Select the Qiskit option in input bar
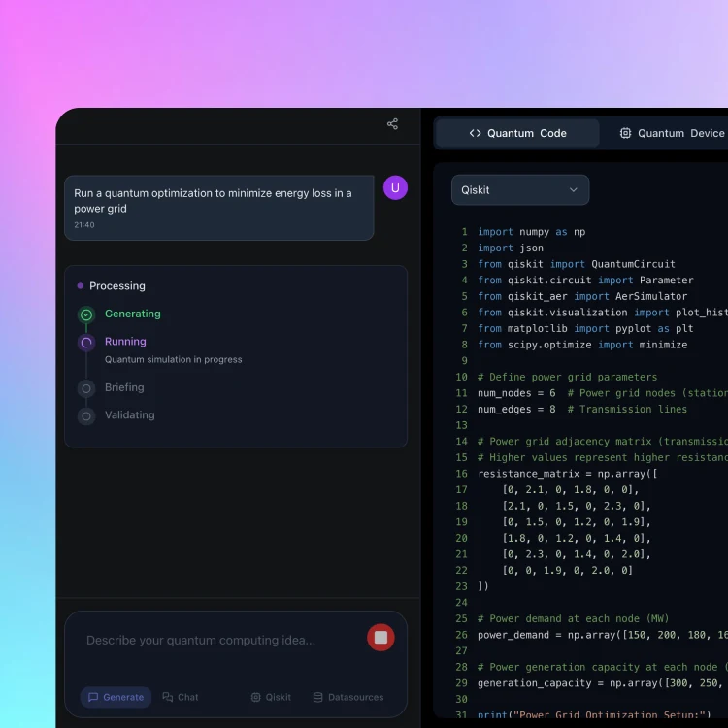Viewport: 728px width, 728px height. tap(271, 697)
